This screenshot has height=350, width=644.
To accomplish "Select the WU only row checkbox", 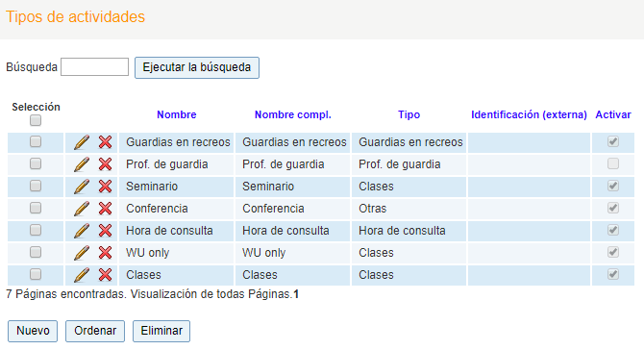I will click(x=36, y=252).
